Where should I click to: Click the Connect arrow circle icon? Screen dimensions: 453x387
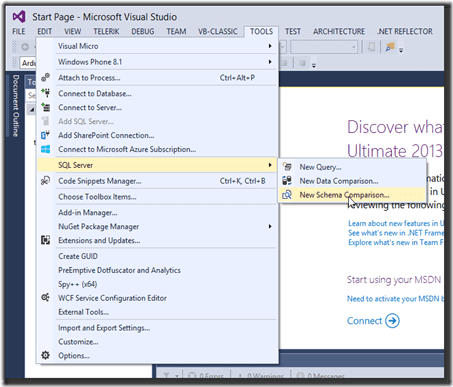[x=392, y=321]
